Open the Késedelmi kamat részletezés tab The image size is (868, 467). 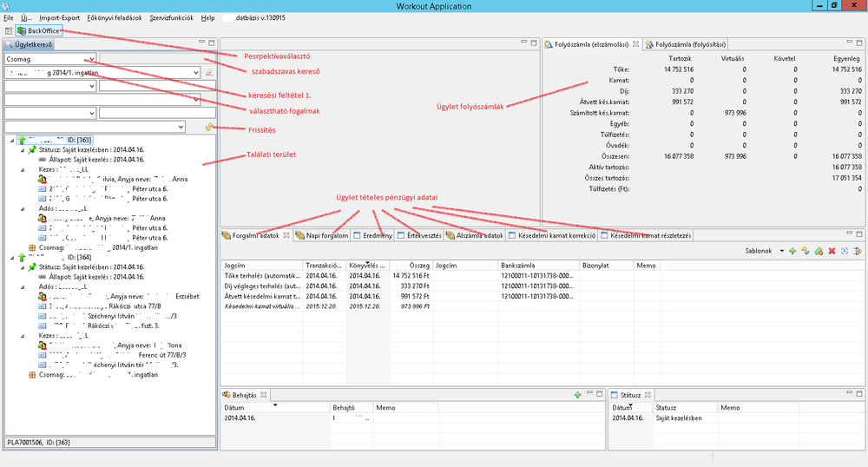click(x=646, y=235)
